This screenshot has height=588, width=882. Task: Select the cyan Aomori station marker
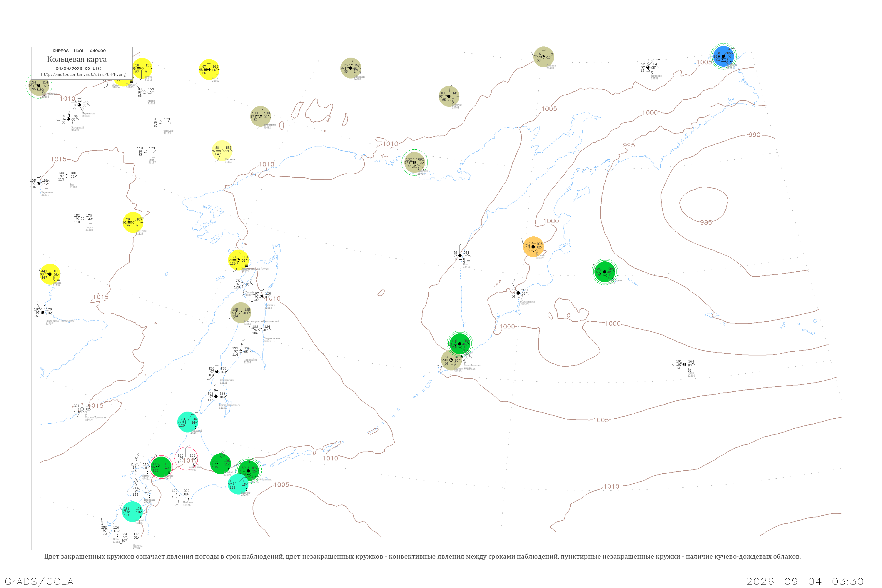(132, 512)
